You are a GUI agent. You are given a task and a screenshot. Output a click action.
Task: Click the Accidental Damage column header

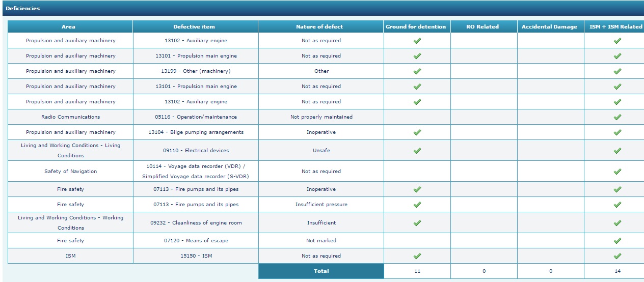pos(551,26)
